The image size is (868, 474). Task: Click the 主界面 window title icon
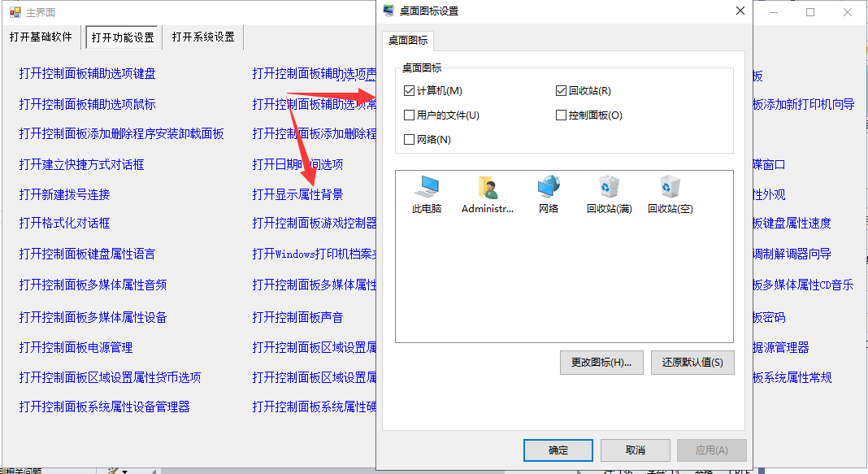click(15, 11)
